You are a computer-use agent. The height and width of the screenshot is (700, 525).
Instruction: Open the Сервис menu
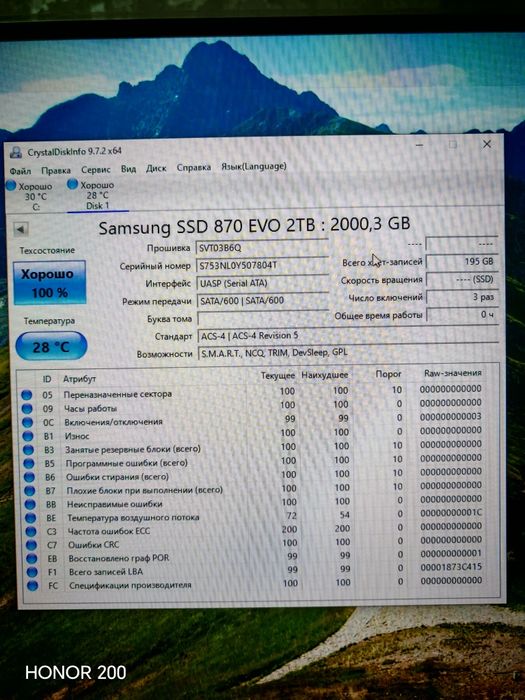pos(96,170)
